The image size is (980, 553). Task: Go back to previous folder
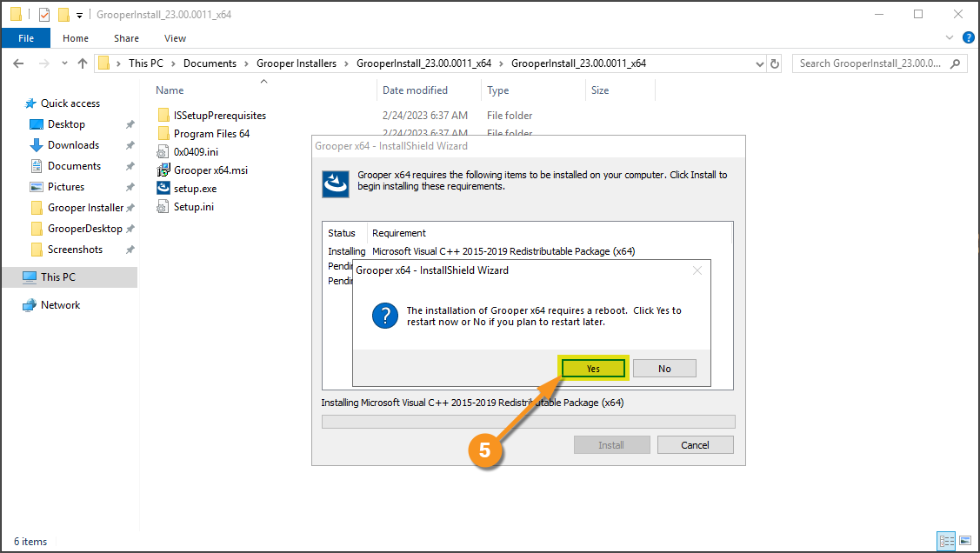(18, 63)
